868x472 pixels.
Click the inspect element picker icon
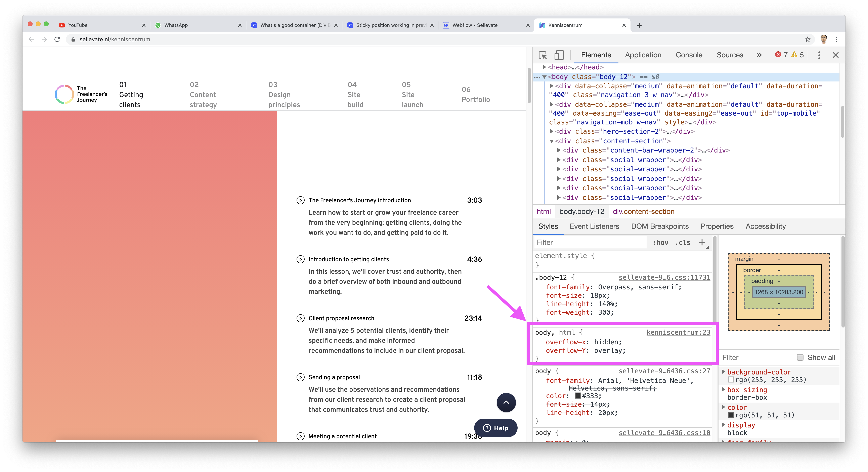542,55
